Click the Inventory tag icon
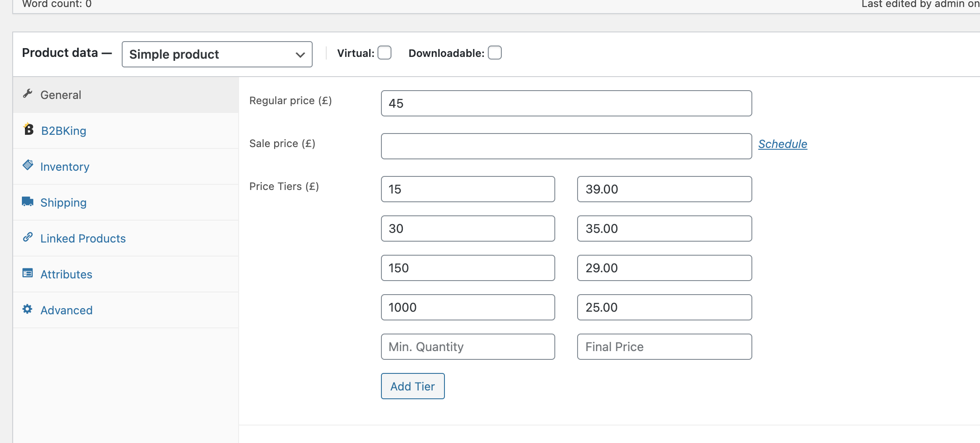 (x=28, y=165)
